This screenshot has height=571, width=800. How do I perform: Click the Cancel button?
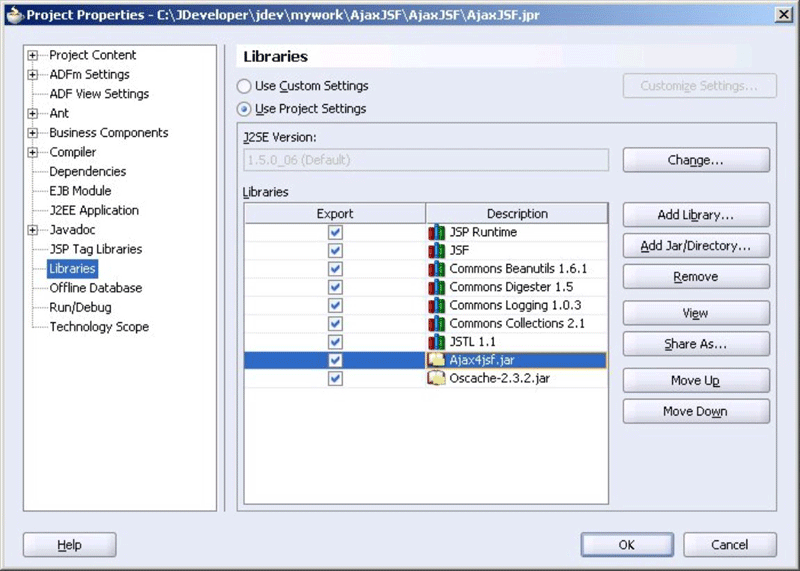(730, 545)
